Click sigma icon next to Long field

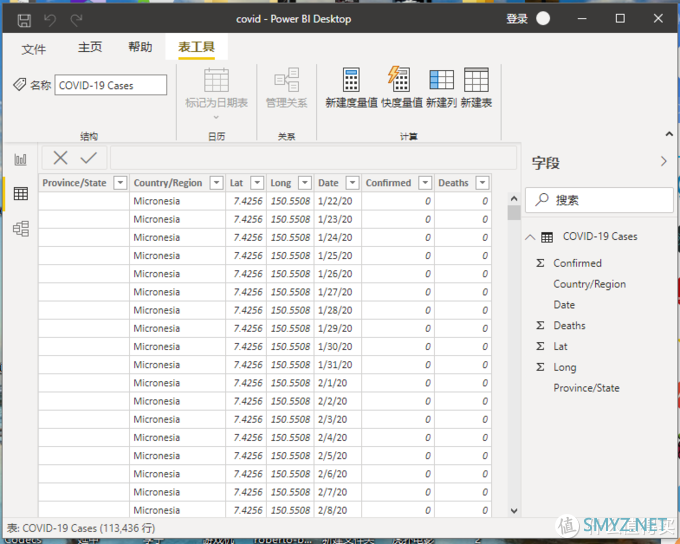point(540,367)
